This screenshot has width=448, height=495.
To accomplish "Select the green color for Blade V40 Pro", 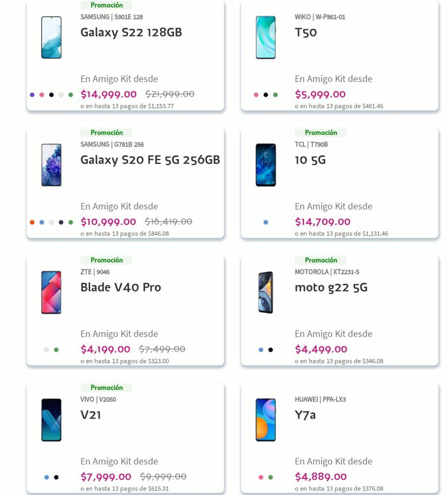I will tap(56, 350).
